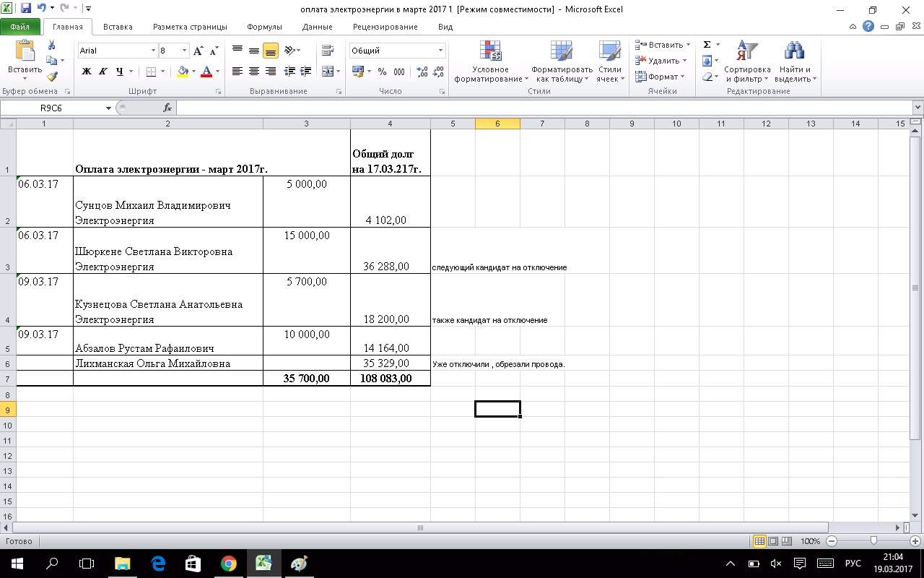924x578 pixels.
Task: Switch to the Формулы tab
Action: [264, 27]
